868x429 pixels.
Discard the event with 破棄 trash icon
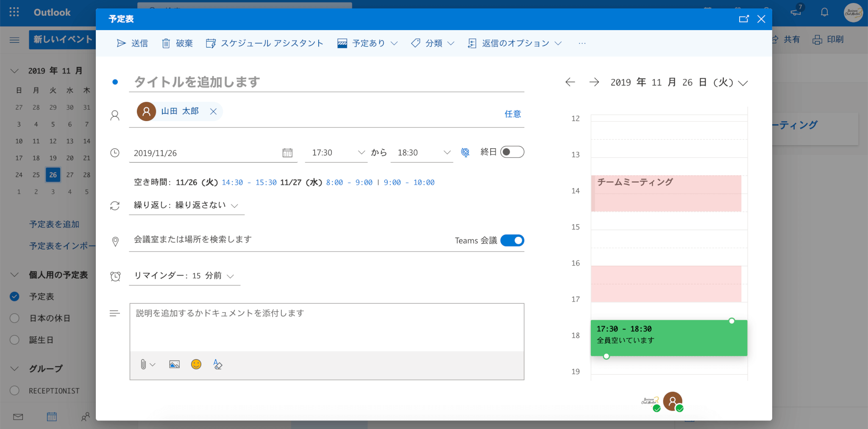[166, 43]
